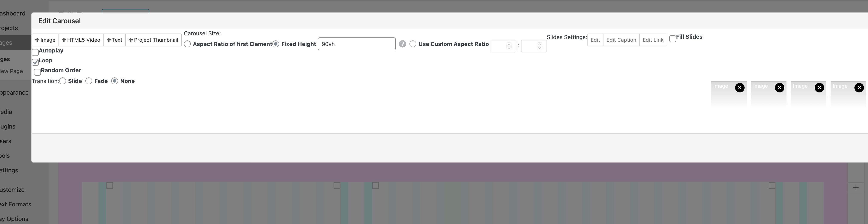The width and height of the screenshot is (868, 224).
Task: Add an HTML5 Video slide
Action: [x=81, y=40]
